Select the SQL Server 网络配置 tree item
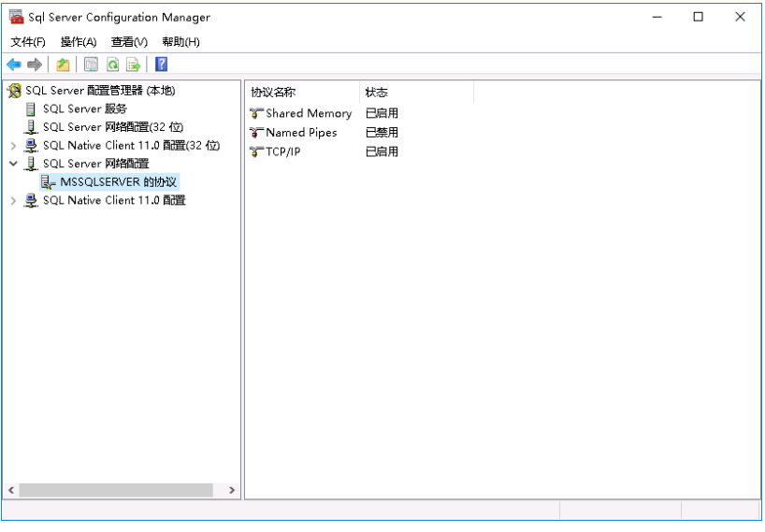Screen dimensions: 765x532 (95, 164)
